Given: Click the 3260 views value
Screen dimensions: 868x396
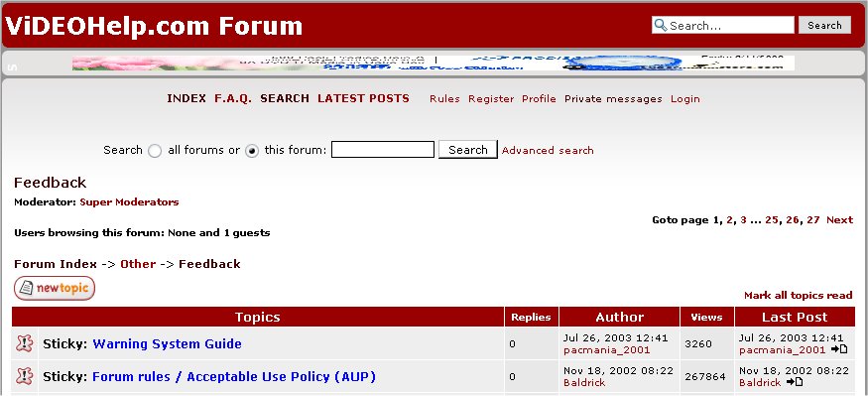Looking at the screenshot, I should point(698,344).
